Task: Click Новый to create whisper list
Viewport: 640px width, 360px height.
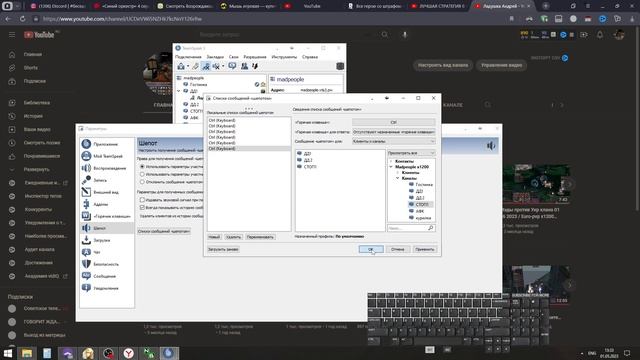Action: coord(214,237)
